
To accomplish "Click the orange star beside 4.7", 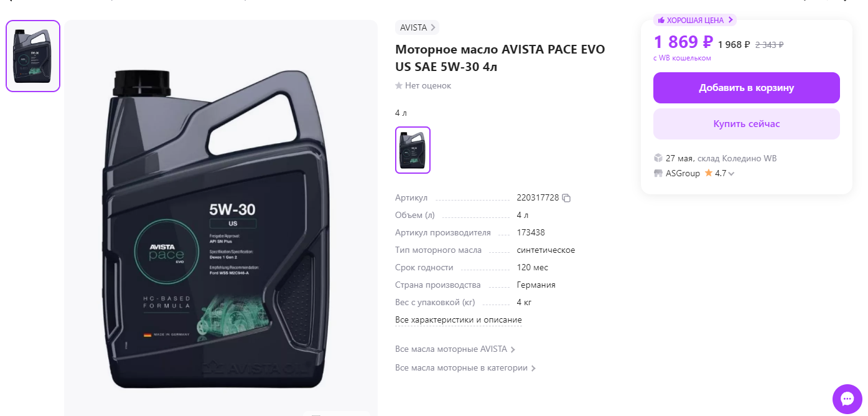I will [708, 173].
